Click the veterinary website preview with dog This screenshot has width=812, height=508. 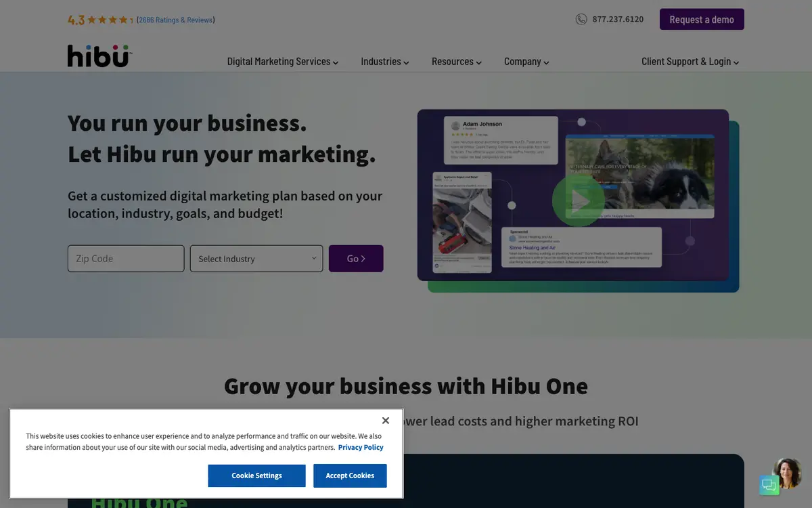pos(639,177)
